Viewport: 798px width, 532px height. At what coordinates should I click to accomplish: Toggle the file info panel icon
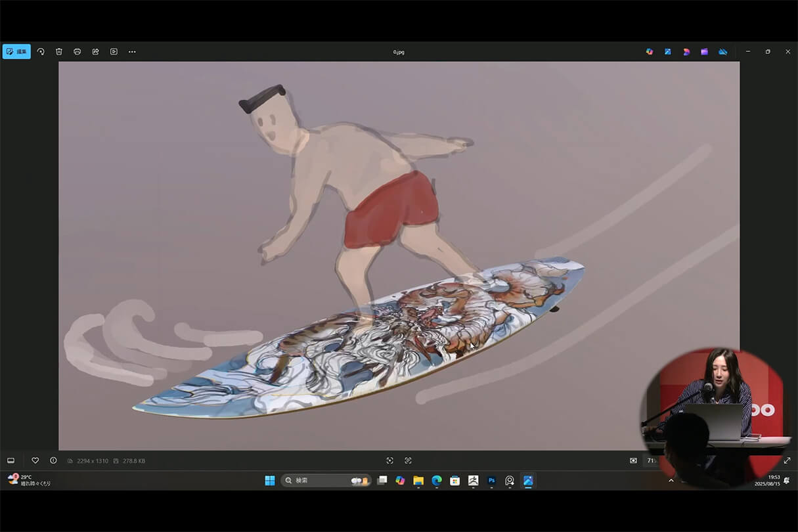pyautogui.click(x=53, y=460)
